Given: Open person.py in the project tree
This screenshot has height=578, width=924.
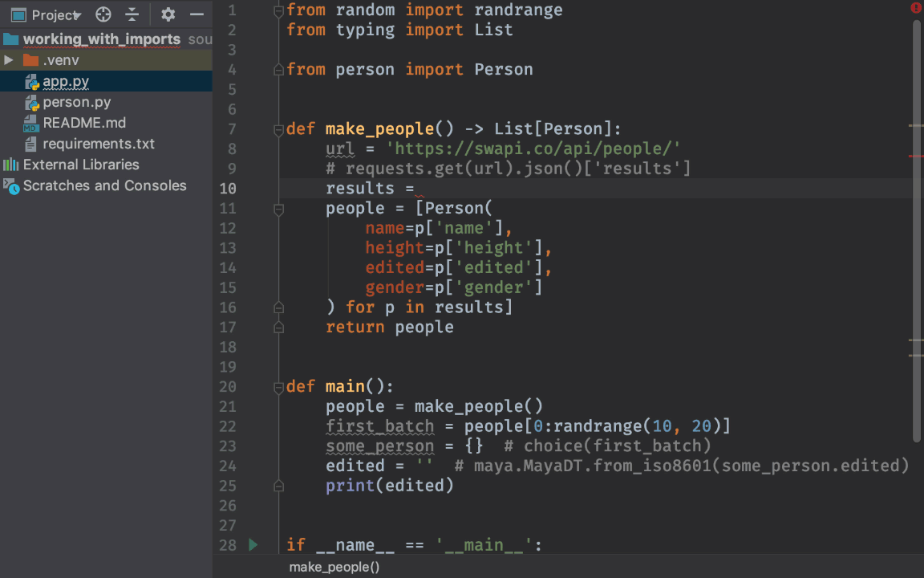Looking at the screenshot, I should [x=77, y=102].
